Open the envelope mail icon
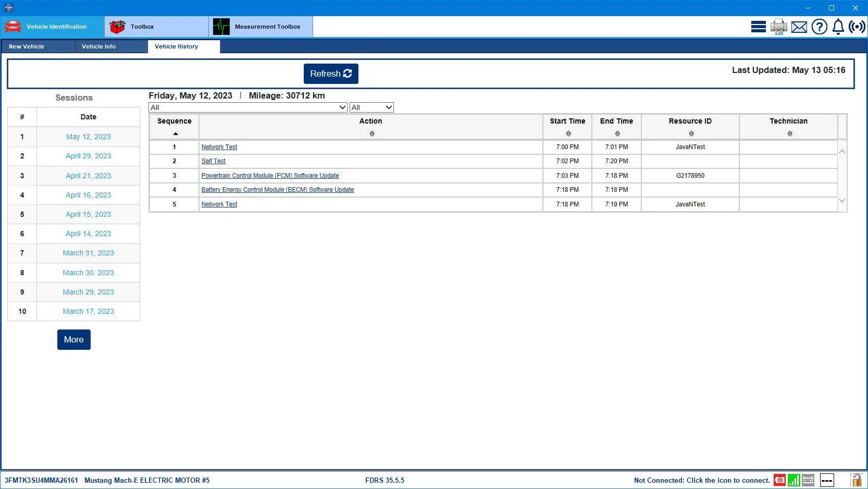 799,27
